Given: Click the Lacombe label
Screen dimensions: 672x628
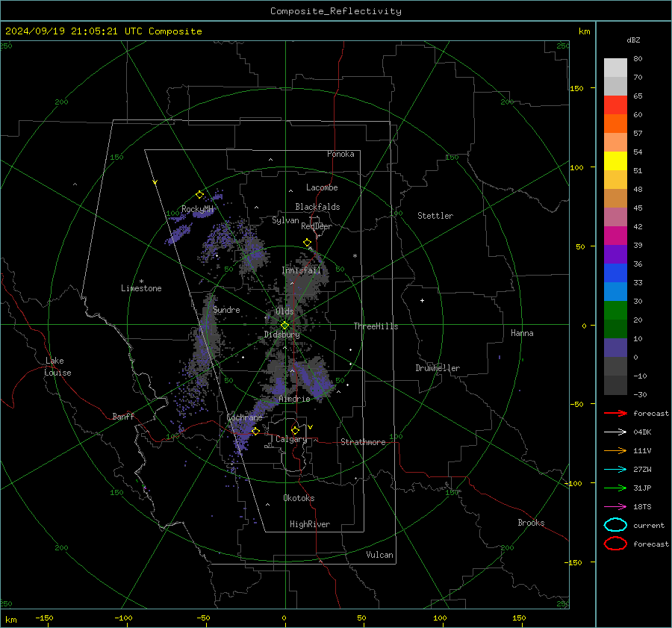Looking at the screenshot, I should pos(322,187).
